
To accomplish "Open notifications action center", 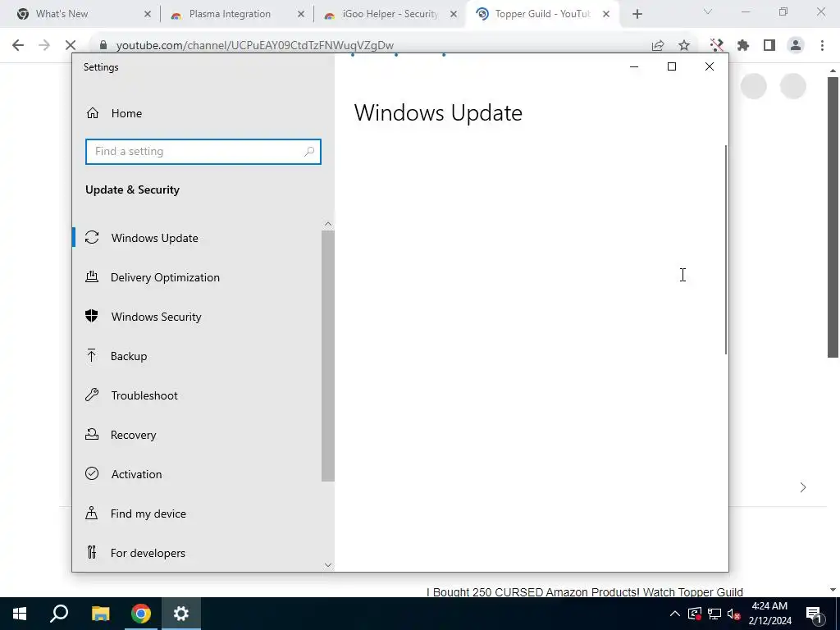I will [814, 614].
